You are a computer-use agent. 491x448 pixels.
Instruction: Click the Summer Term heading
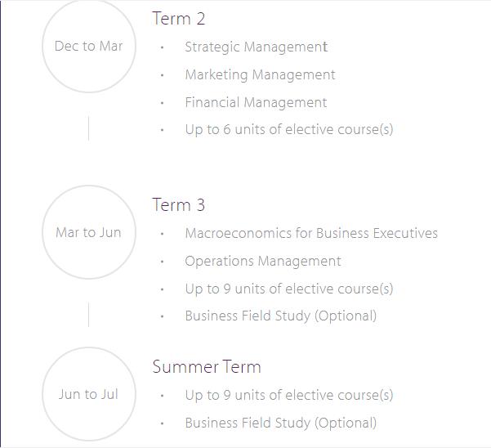206,367
